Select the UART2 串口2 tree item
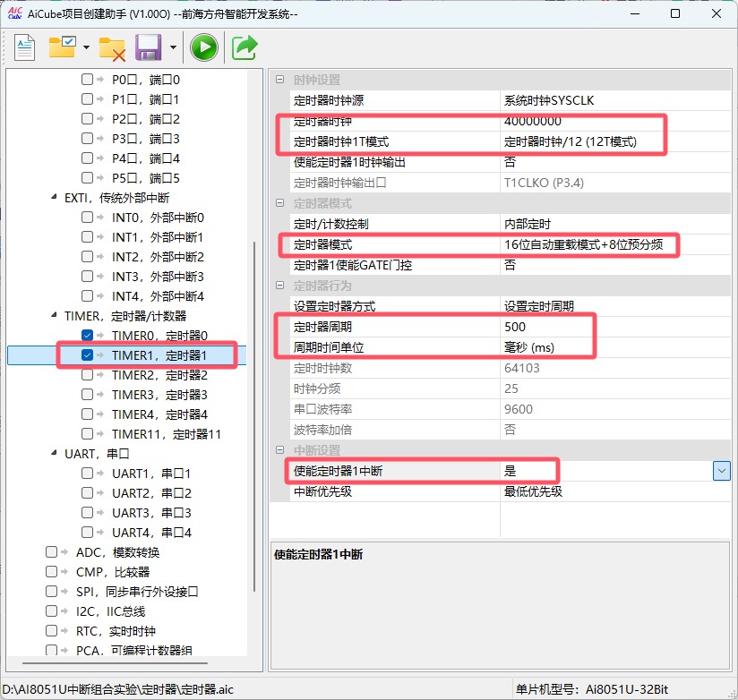The width and height of the screenshot is (738, 700). coord(151,493)
